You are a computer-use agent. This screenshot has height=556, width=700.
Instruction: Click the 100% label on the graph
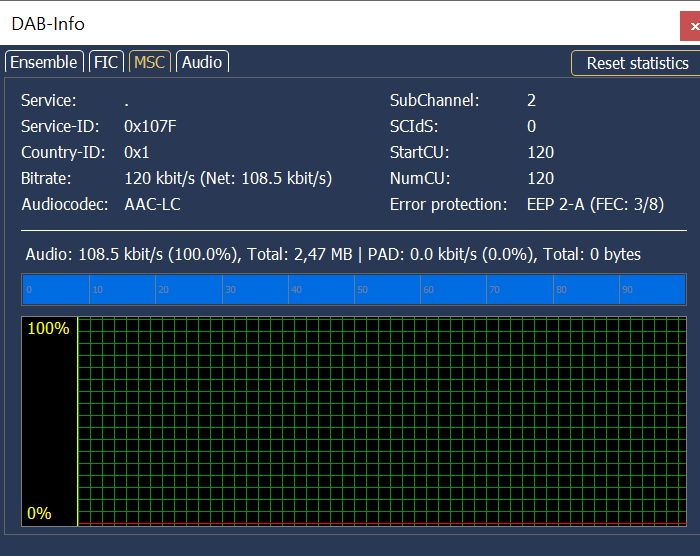[x=48, y=329]
